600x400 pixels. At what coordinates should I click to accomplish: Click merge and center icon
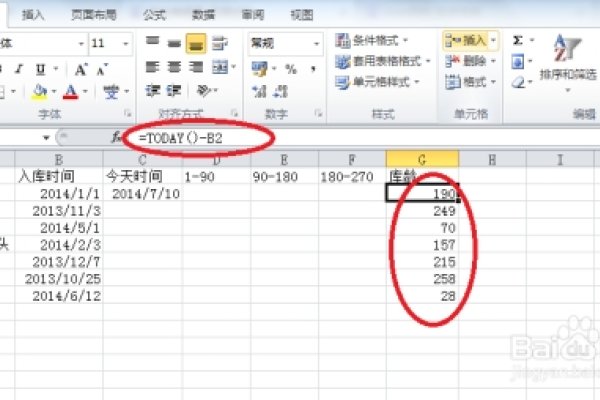pos(220,67)
